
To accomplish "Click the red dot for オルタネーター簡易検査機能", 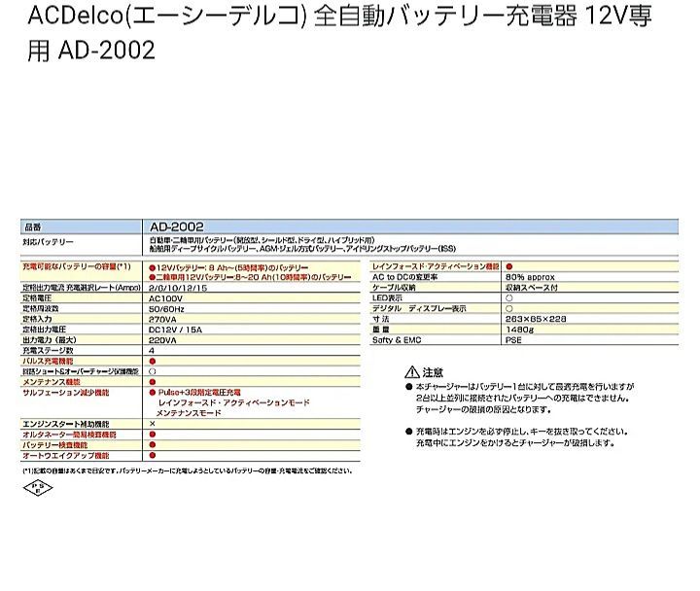I will [152, 435].
